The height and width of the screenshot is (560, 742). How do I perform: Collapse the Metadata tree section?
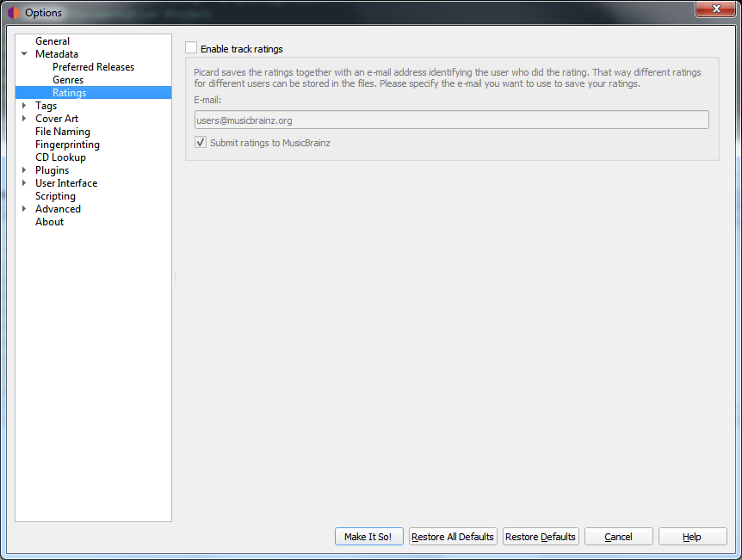(24, 54)
